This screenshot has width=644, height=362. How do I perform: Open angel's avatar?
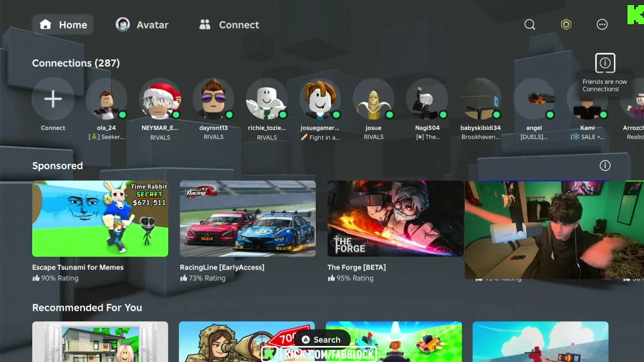coord(534,99)
